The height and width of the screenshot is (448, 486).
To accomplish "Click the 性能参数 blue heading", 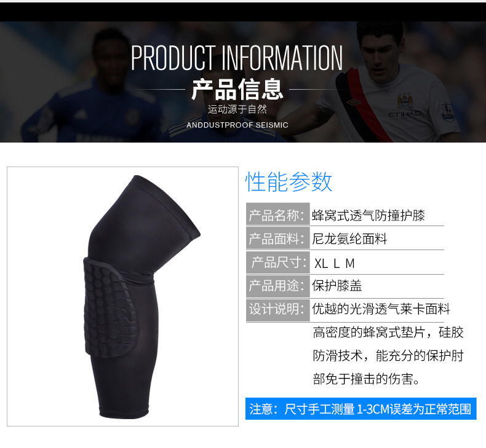I will point(289,182).
